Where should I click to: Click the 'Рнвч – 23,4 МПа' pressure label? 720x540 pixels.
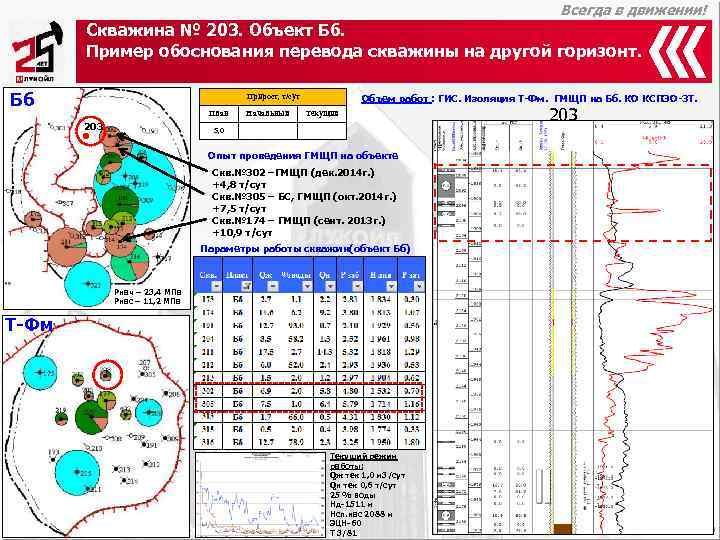click(147, 292)
